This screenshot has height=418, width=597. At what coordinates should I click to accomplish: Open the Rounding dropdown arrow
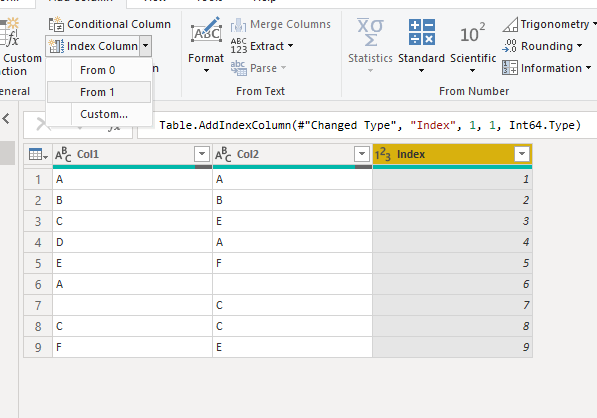coord(579,46)
